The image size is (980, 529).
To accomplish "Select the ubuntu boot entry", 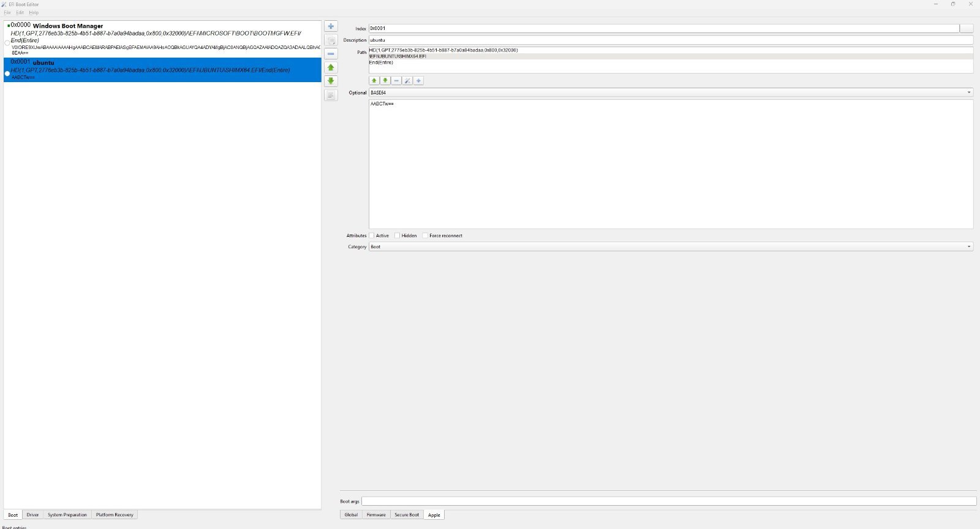I will (162, 70).
